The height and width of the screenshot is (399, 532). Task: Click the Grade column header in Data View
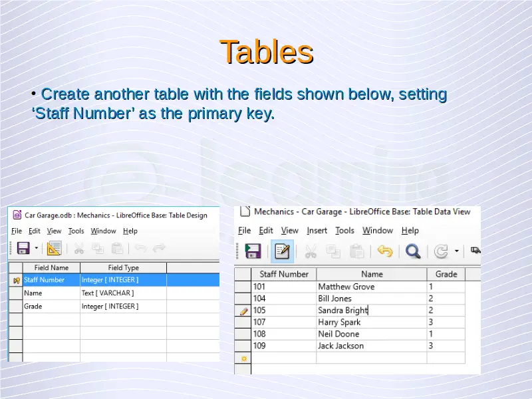(x=446, y=274)
